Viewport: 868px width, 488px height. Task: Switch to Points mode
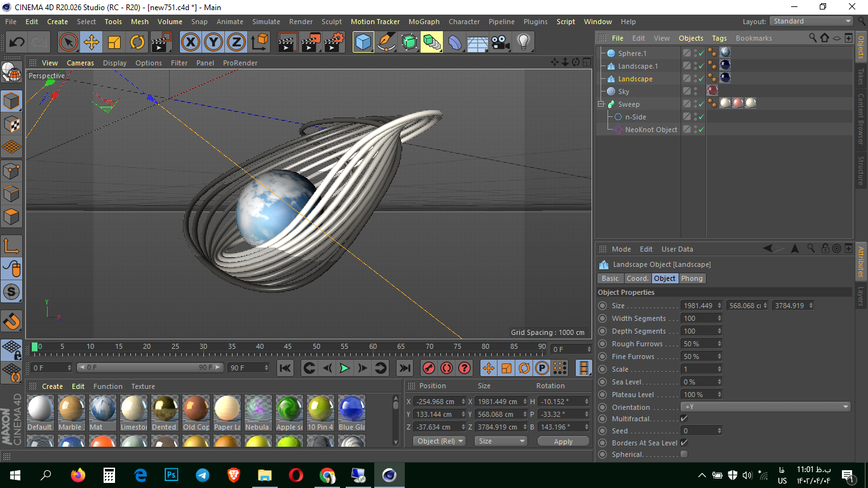[x=12, y=171]
